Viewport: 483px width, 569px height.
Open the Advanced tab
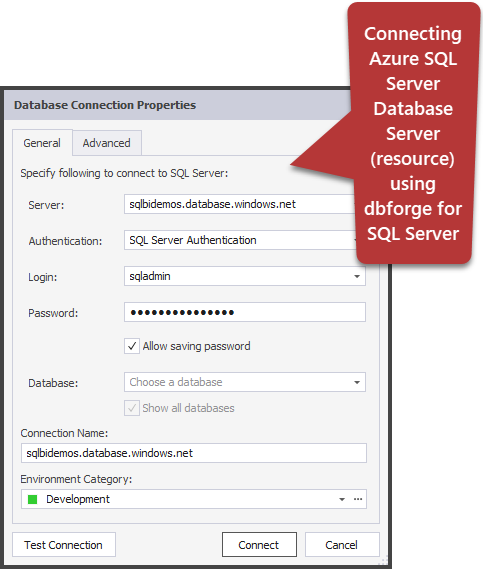[107, 143]
